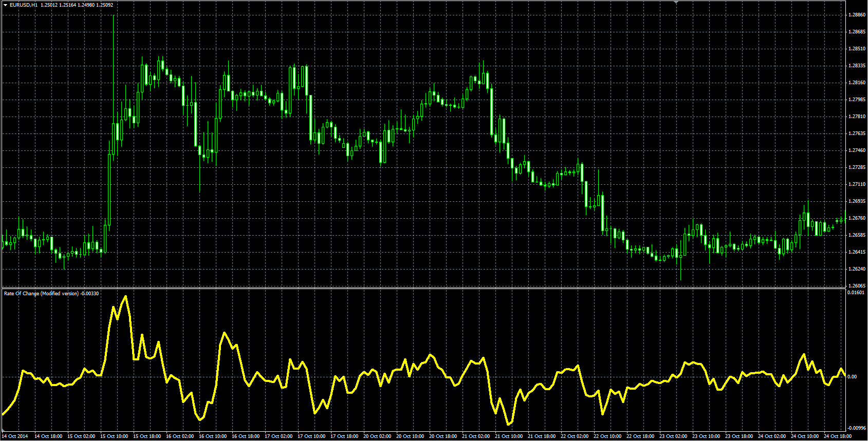Click the 1.26240 price scale label
This screenshot has width=868, height=441.
[x=857, y=269]
